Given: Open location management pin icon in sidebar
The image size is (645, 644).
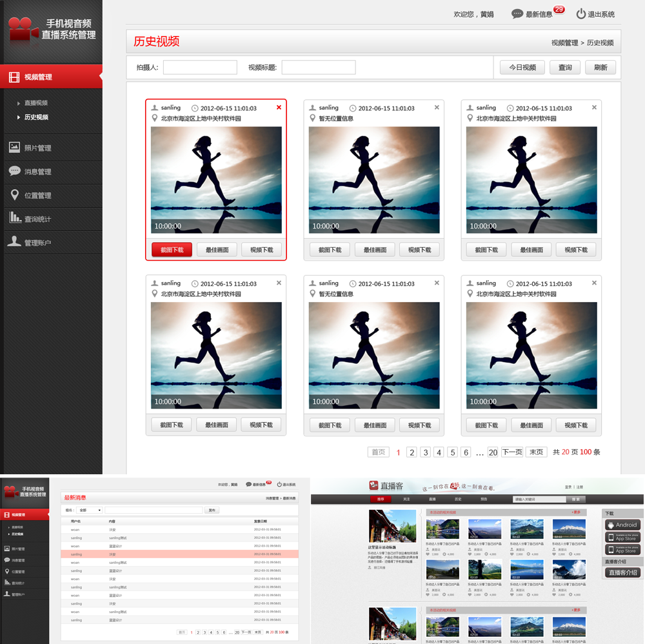Looking at the screenshot, I should pyautogui.click(x=14, y=195).
